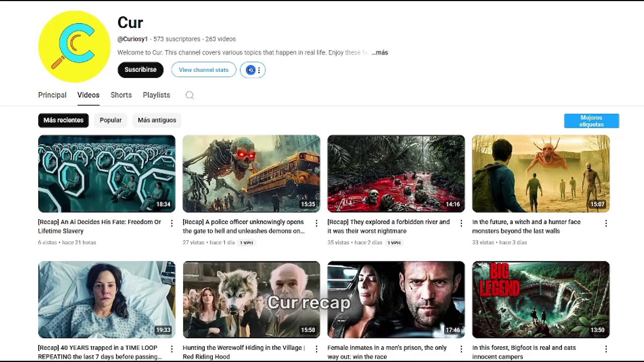
Task: Click the View channel stats button
Action: click(x=203, y=70)
